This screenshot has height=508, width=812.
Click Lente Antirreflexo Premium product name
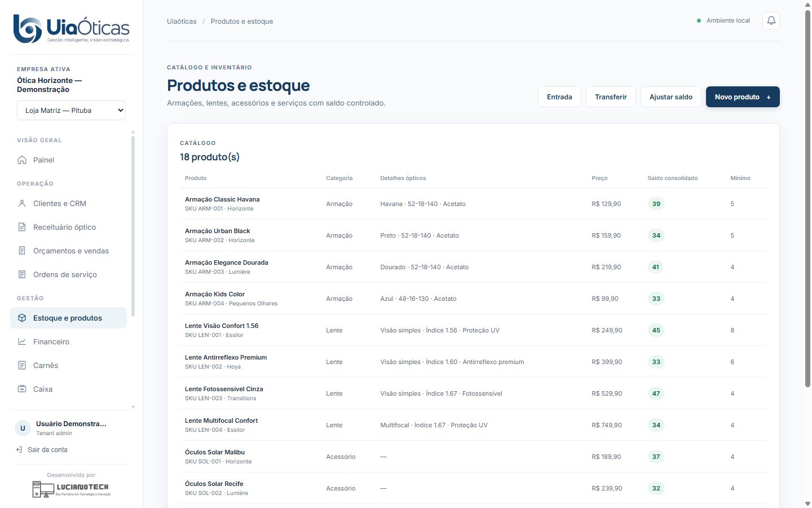click(x=226, y=357)
